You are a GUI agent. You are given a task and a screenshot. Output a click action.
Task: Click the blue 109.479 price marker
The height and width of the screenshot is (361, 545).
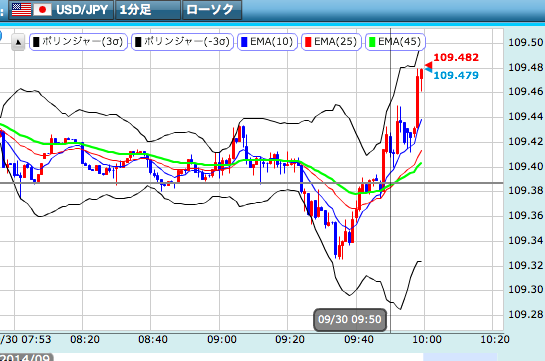coord(452,75)
